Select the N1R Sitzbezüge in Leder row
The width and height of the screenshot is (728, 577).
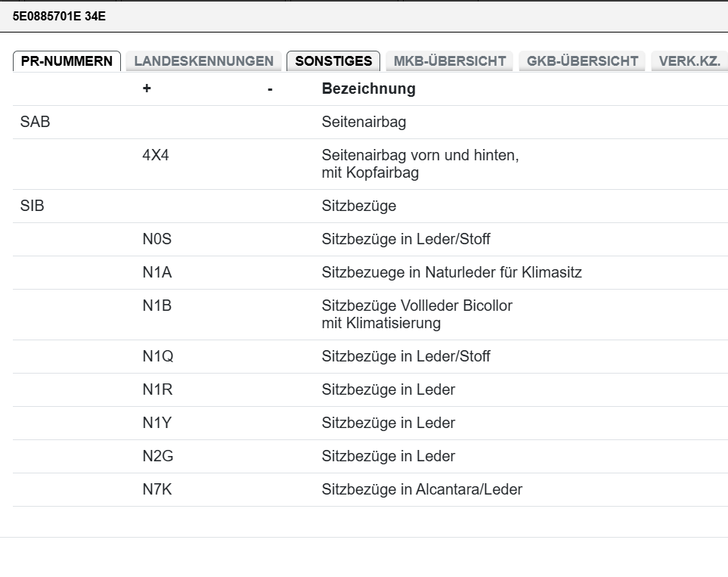point(388,389)
